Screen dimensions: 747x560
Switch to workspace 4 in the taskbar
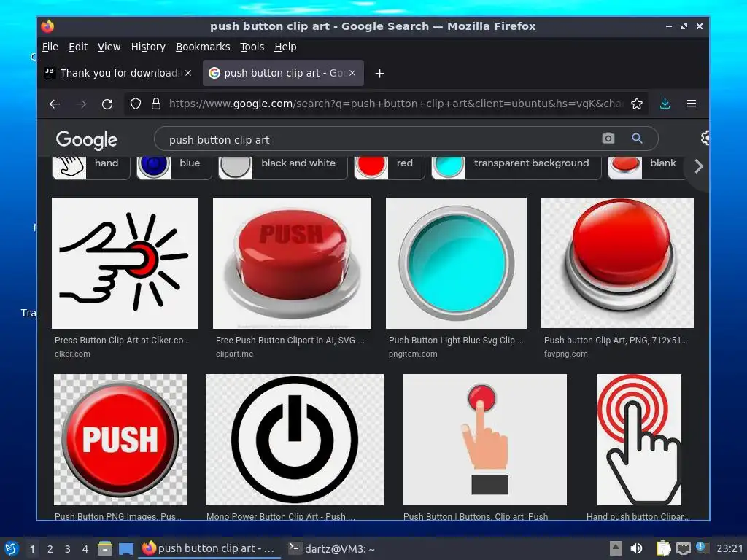(x=85, y=549)
